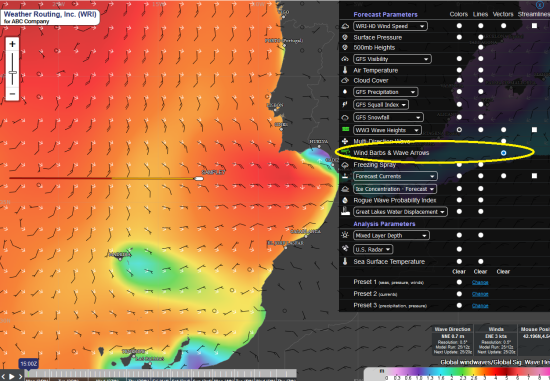Click the Mixed Layer Depth icon
The height and width of the screenshot is (381, 550).
[345, 235]
